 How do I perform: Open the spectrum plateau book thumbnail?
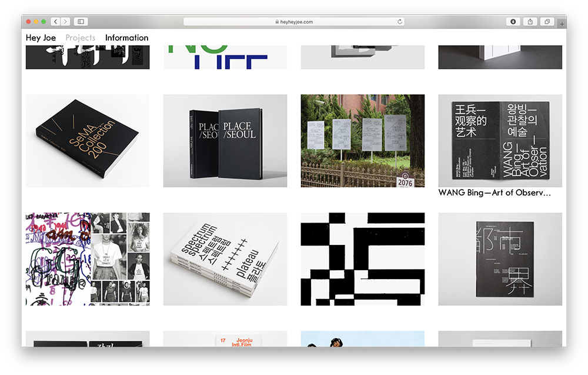pyautogui.click(x=225, y=259)
